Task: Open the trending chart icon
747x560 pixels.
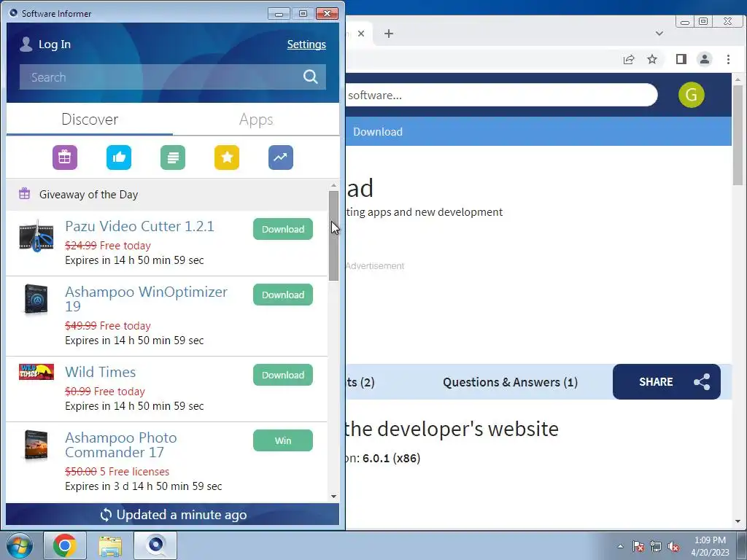Action: tap(281, 157)
